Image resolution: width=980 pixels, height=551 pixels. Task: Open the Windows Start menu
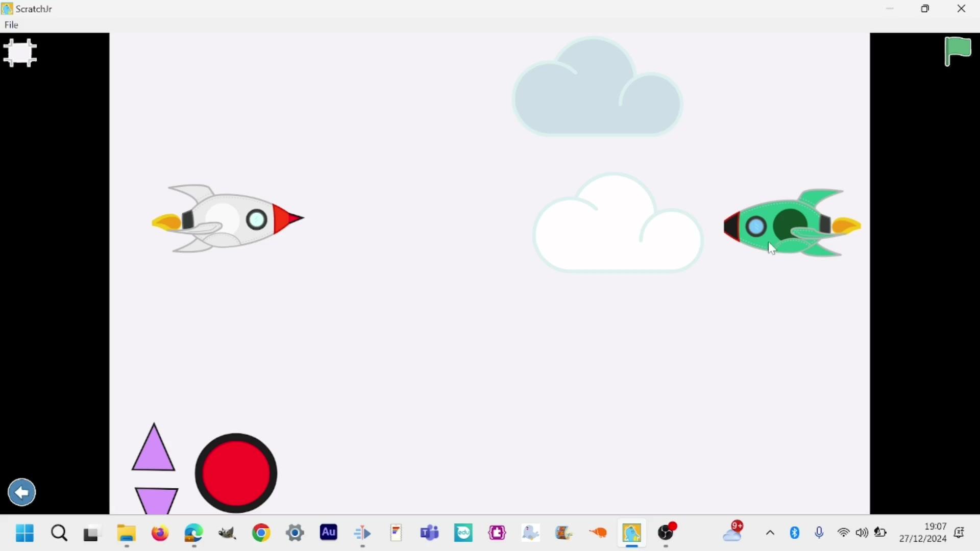[x=24, y=534]
